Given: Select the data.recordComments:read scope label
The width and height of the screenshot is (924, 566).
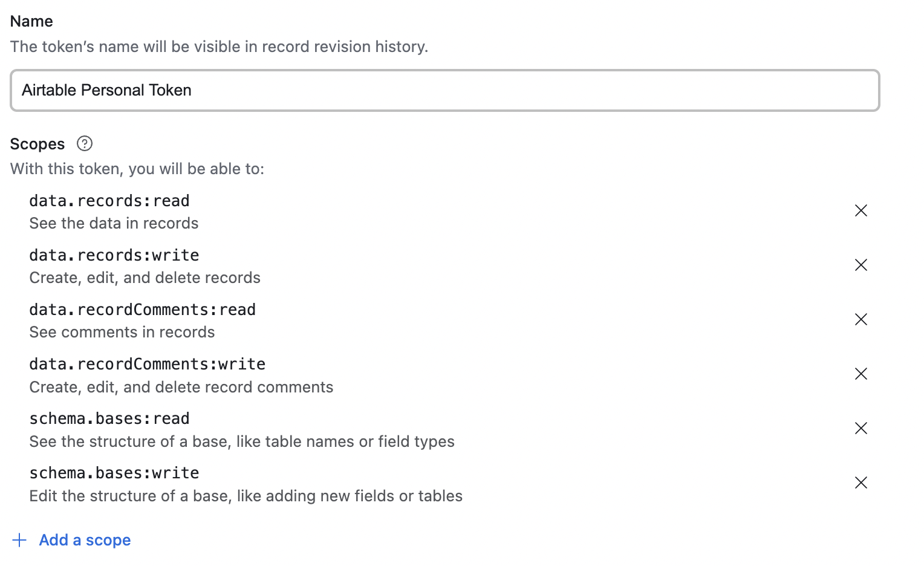Looking at the screenshot, I should pyautogui.click(x=143, y=310).
